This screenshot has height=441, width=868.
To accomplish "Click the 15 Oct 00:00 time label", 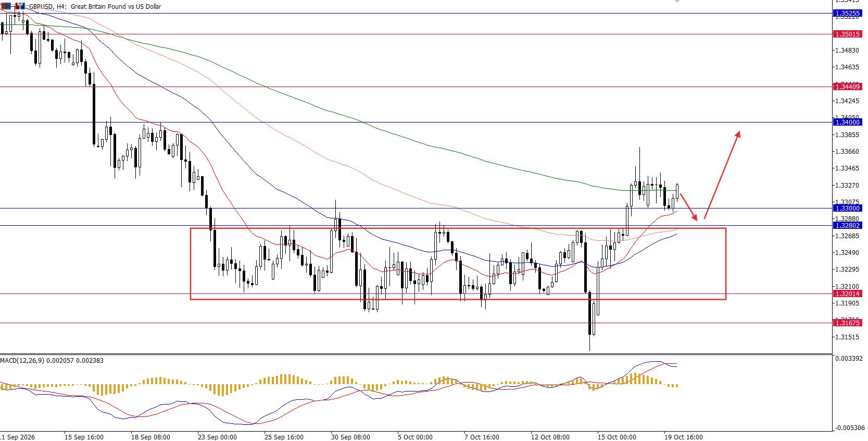I will (x=617, y=437).
